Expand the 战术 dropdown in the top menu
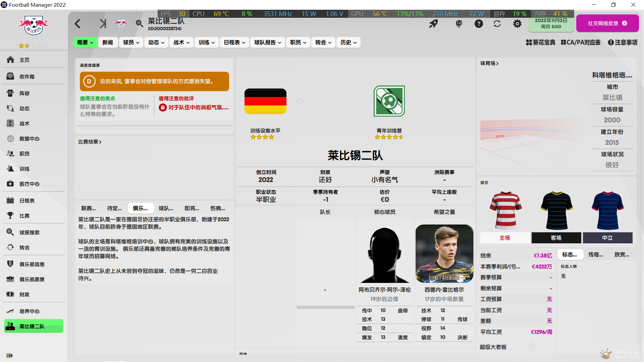 pos(181,42)
